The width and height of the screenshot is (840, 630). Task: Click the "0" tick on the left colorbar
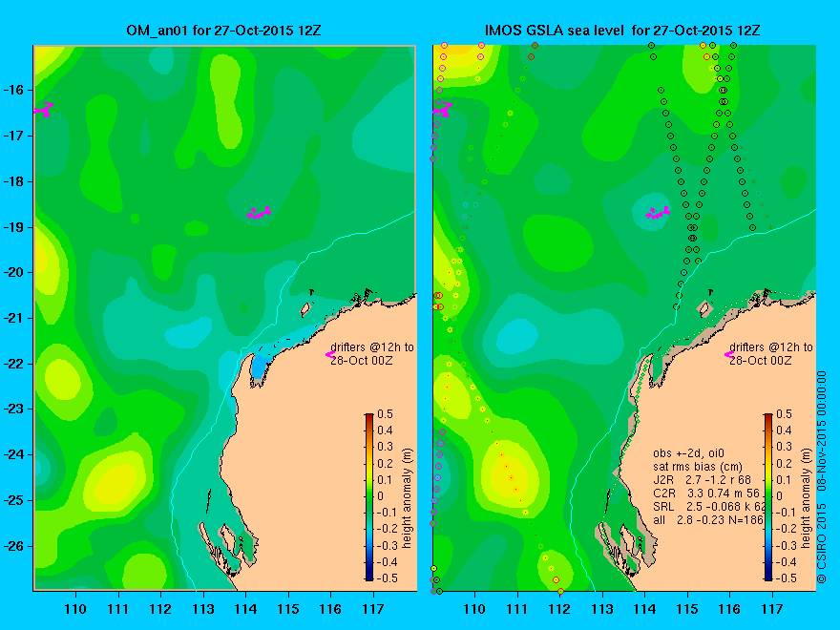click(380, 496)
